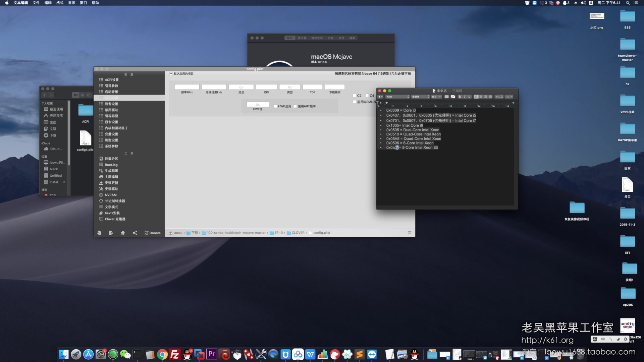The image size is (644, 362).
Task: Select ACPI设置 in the sidebar
Action: [x=111, y=80]
